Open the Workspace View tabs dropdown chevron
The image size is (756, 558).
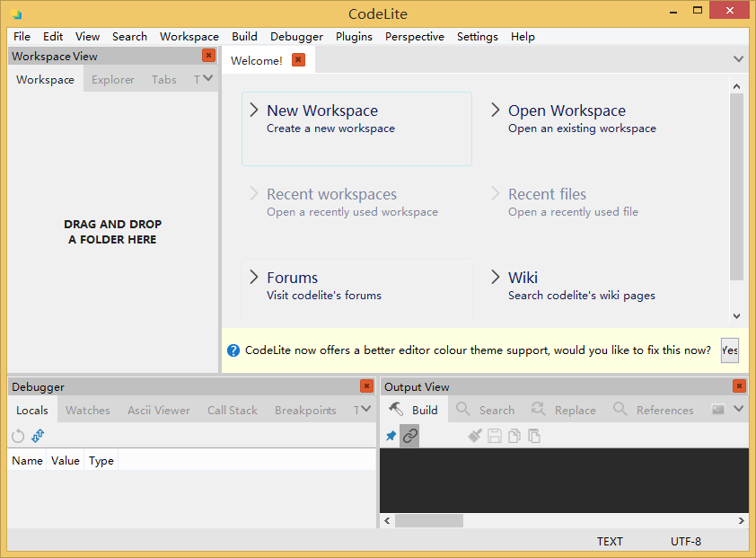point(208,78)
